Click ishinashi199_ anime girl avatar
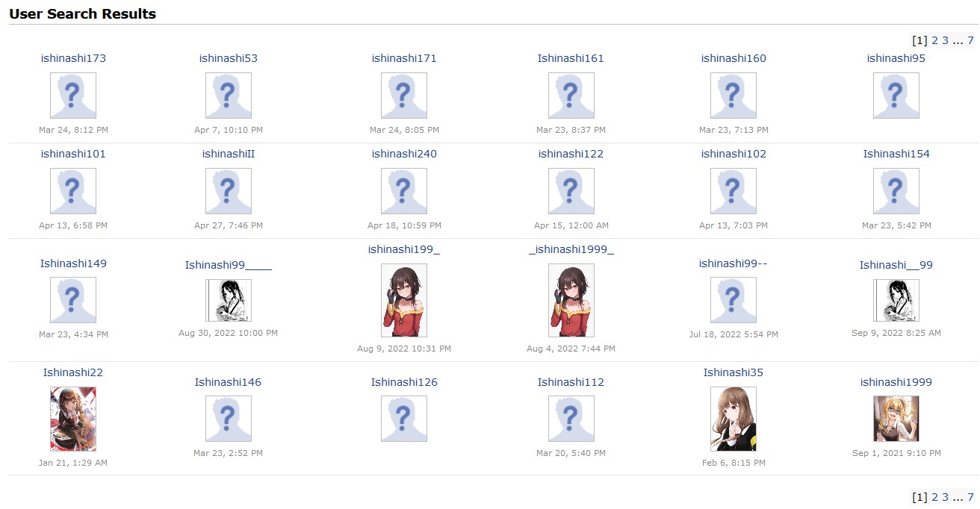The width and height of the screenshot is (980, 509). coord(404,300)
